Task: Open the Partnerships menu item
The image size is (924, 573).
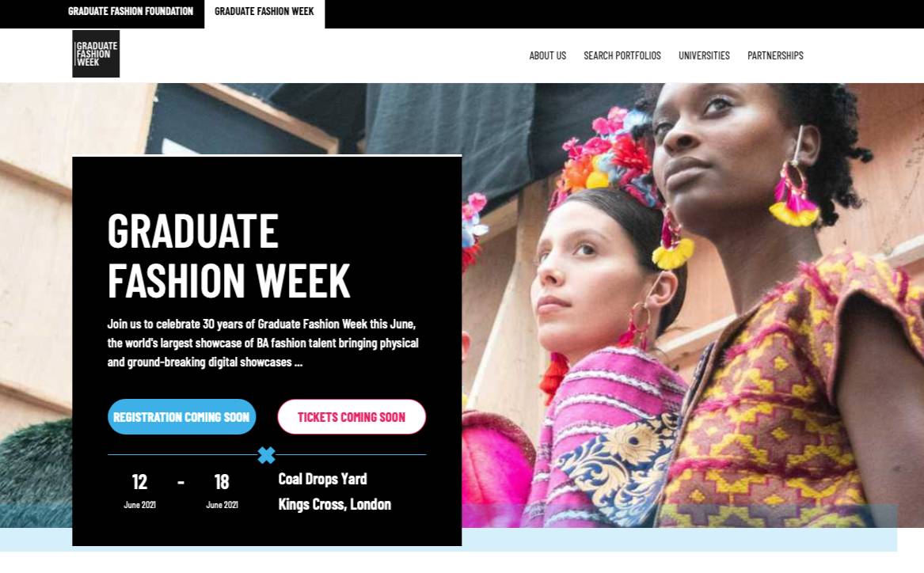Action: click(775, 55)
